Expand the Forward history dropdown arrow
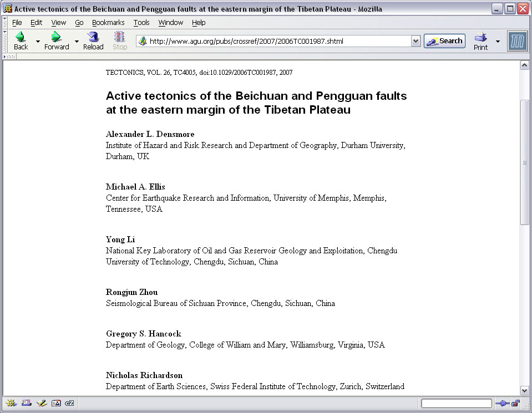532x413 pixels. pos(77,42)
